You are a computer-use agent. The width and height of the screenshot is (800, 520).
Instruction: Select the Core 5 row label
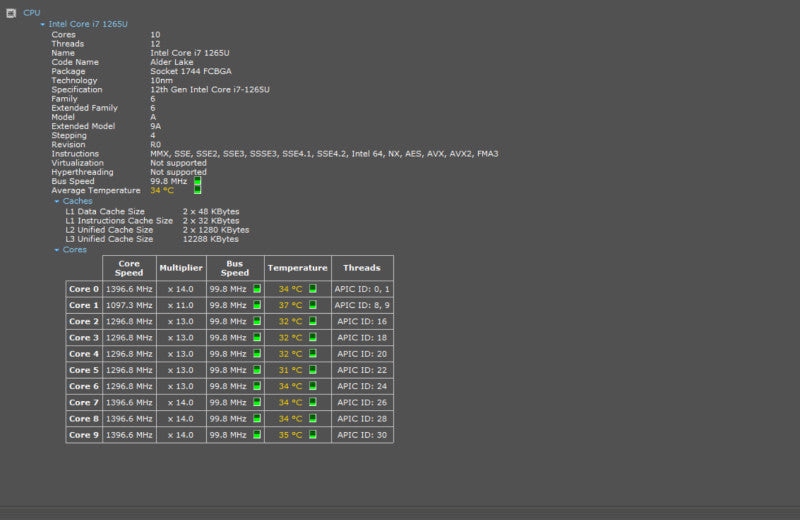pos(84,370)
